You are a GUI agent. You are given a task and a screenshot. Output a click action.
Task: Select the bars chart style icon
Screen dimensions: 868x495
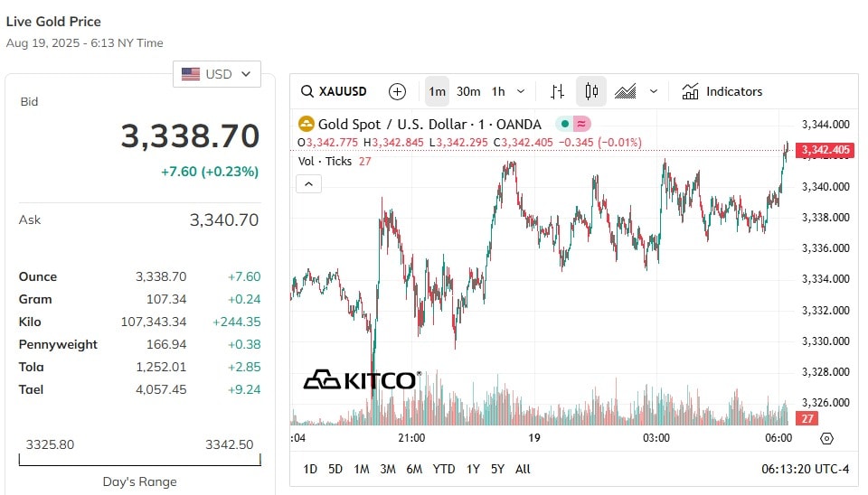pyautogui.click(x=557, y=91)
